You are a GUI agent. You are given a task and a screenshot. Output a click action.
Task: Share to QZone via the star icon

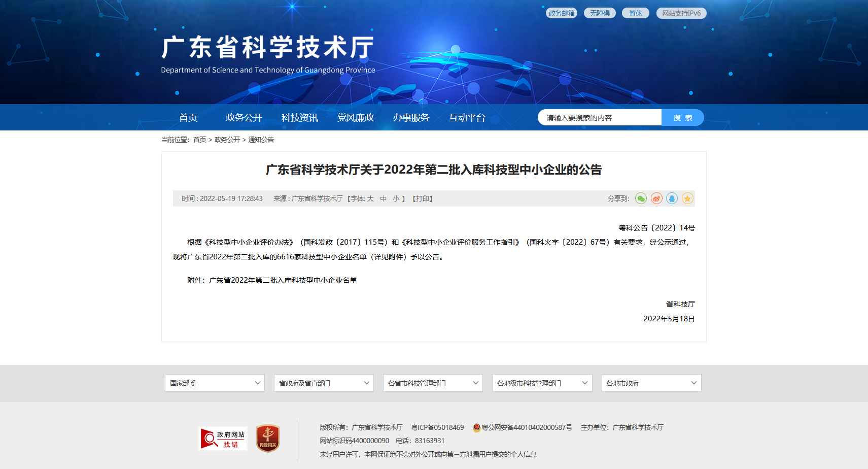pos(687,198)
